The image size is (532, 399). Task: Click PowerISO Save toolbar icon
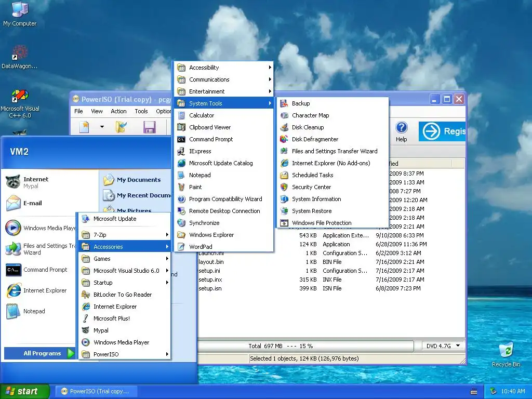coord(150,127)
